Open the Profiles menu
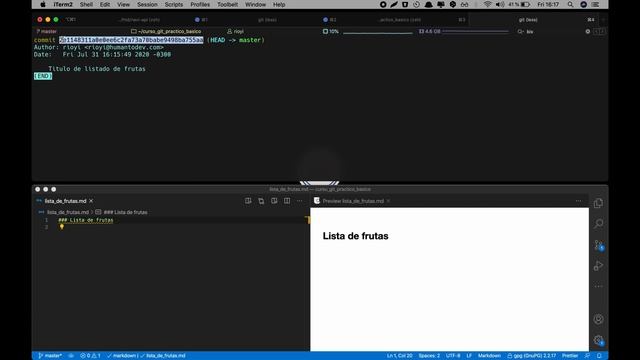Viewport: 640px width, 360px height. point(200,4)
